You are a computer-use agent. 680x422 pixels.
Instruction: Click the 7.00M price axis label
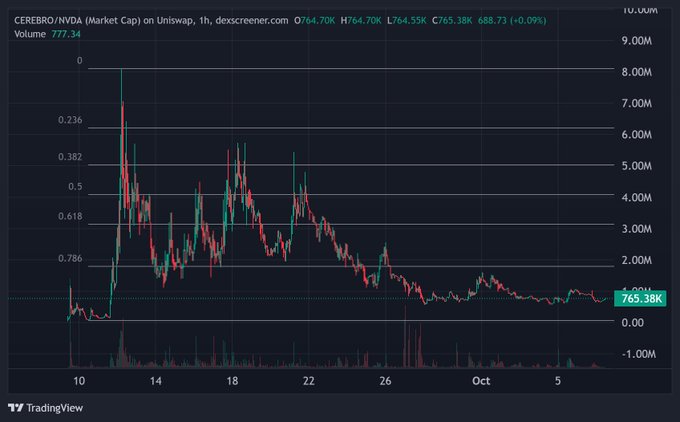(637, 103)
